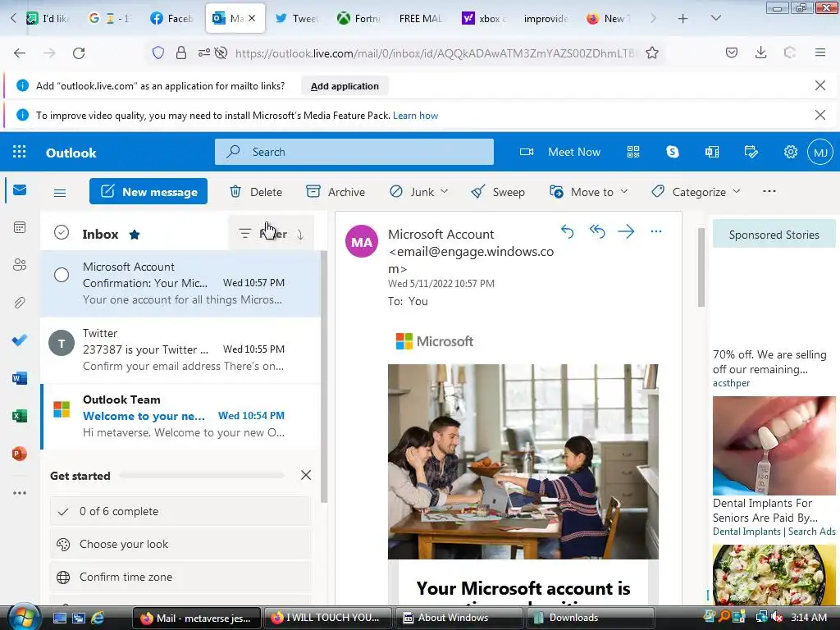This screenshot has height=630, width=840.
Task: Archive the selected email
Action: pyautogui.click(x=336, y=192)
